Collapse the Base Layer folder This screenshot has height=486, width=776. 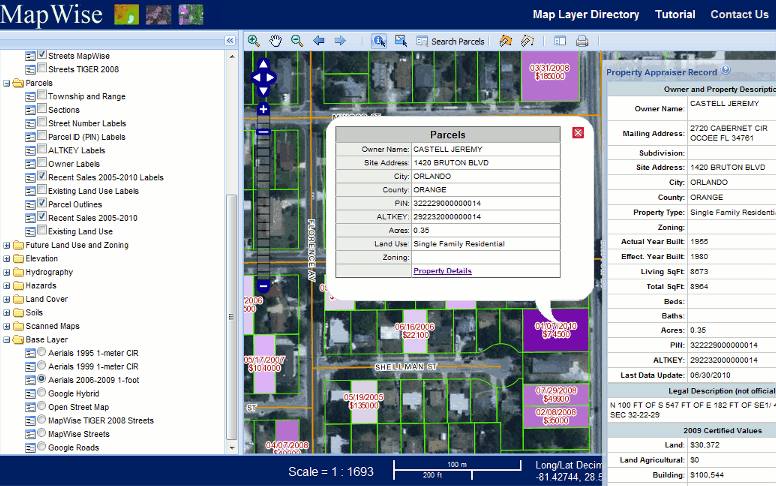click(6, 340)
